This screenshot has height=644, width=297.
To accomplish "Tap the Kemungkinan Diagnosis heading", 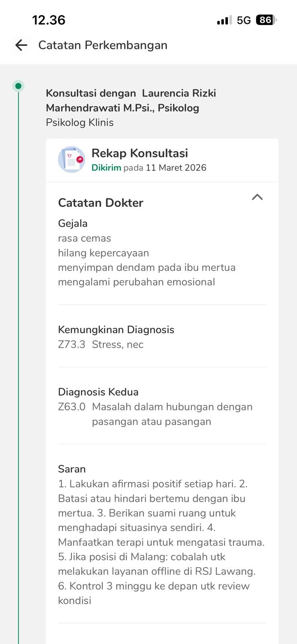I will point(116,330).
